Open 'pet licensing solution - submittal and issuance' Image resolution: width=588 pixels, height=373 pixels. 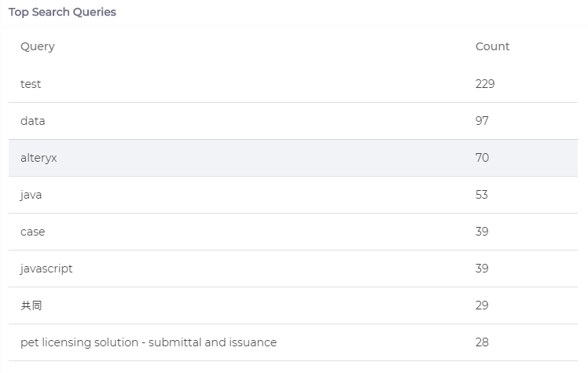tap(149, 342)
